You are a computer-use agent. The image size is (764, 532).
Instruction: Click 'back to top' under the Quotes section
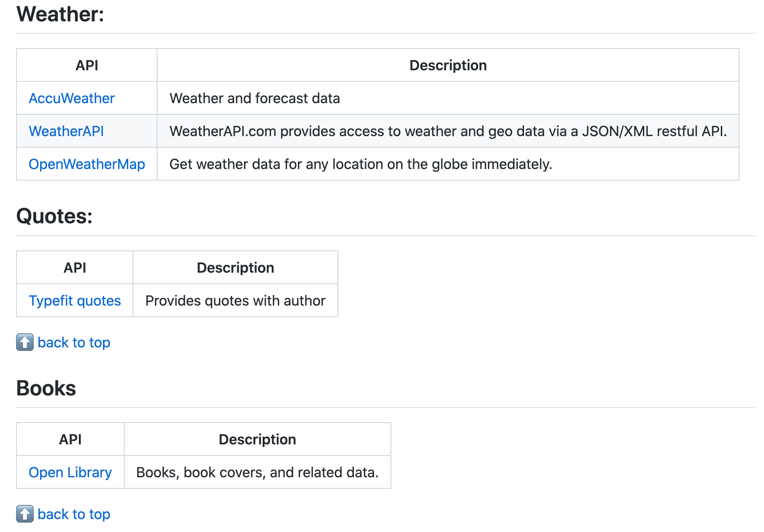(74, 343)
